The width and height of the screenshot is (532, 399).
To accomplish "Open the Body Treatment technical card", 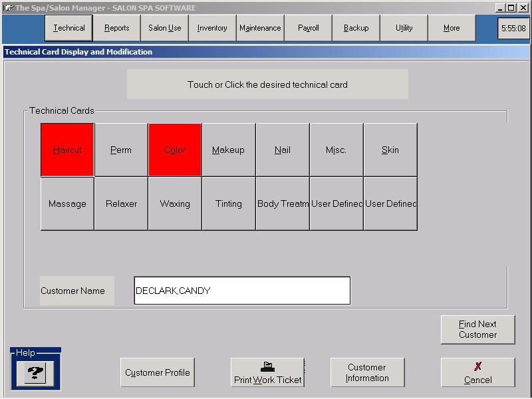I will pyautogui.click(x=283, y=203).
